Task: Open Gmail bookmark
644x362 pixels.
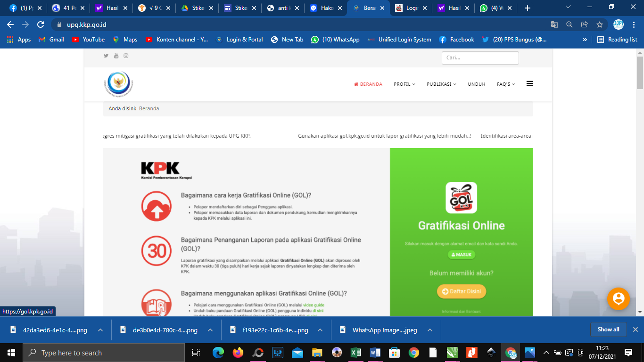Action: coord(51,40)
